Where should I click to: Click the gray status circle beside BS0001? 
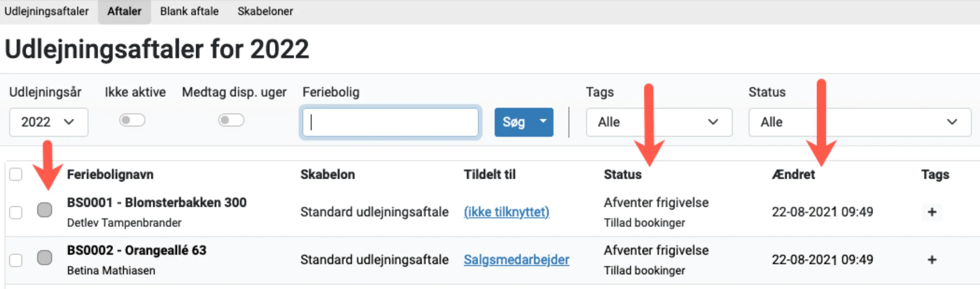(x=45, y=210)
